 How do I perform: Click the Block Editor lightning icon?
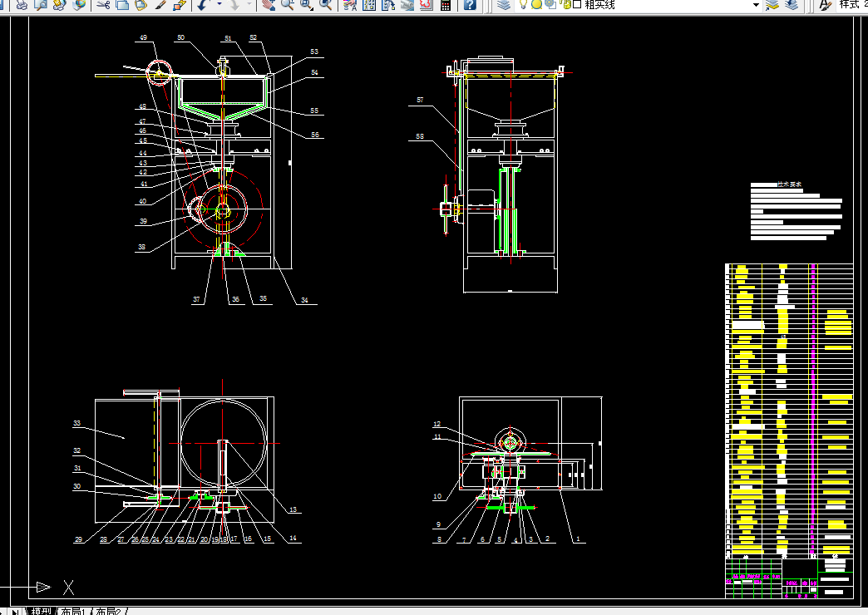pos(180,5)
